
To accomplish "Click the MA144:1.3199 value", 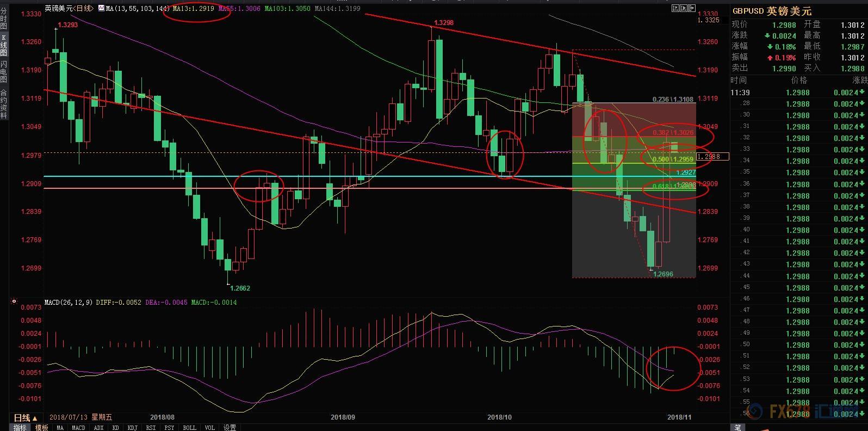I will tap(337, 8).
